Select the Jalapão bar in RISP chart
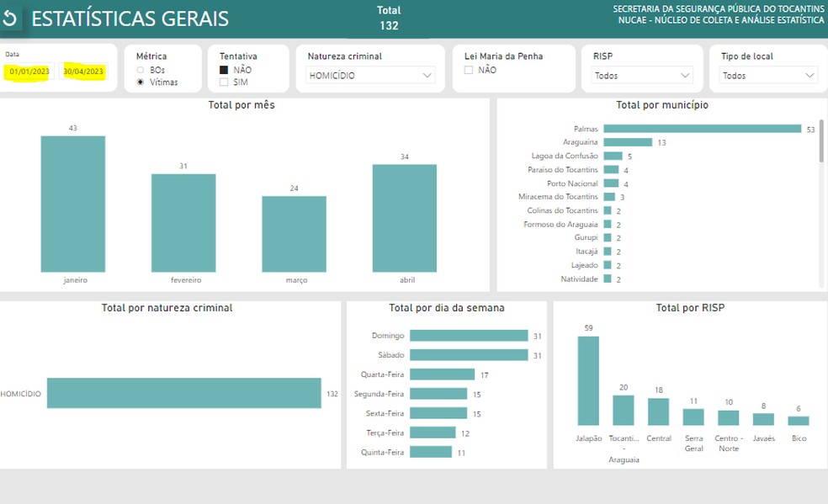The width and height of the screenshot is (828, 504). point(588,380)
